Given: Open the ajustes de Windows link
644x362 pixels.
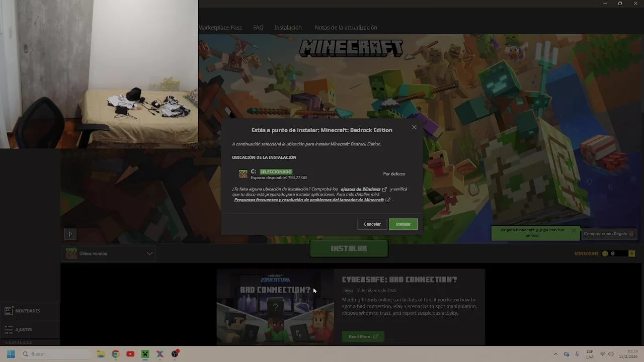Looking at the screenshot, I should point(360,189).
